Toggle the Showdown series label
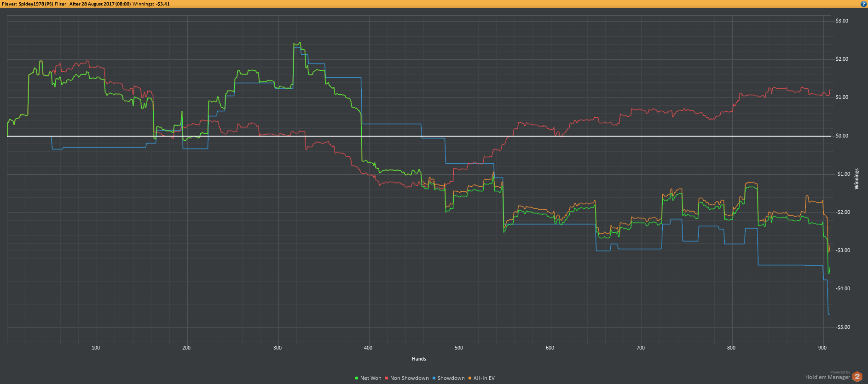 (451, 378)
